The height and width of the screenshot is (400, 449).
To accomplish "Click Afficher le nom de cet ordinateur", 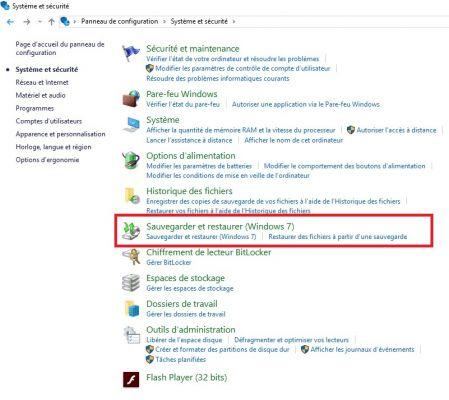I will click(x=294, y=140).
